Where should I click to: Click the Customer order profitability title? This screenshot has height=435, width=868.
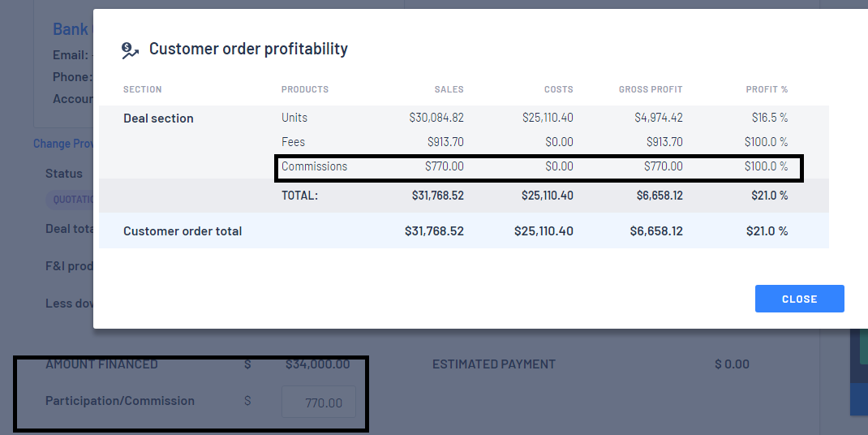248,49
